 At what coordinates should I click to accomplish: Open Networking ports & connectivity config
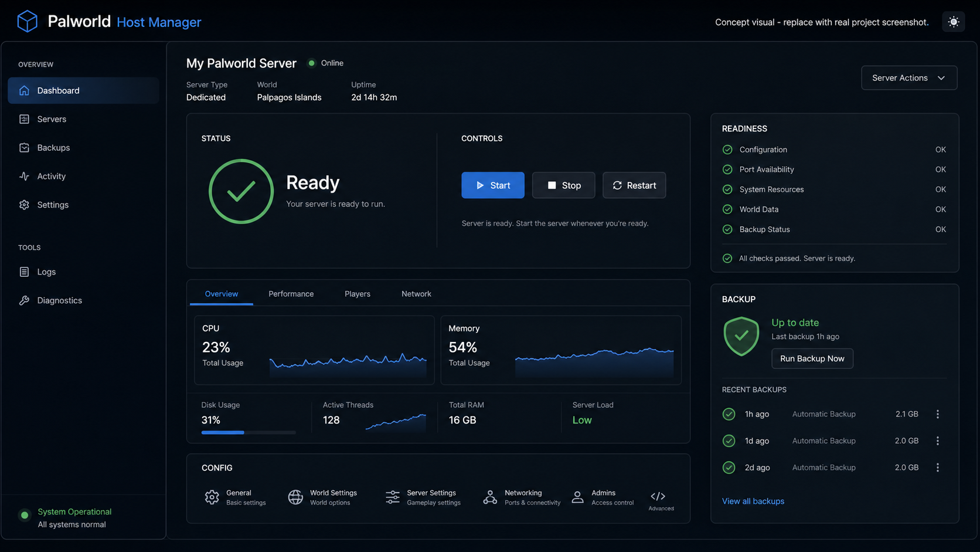[522, 497]
